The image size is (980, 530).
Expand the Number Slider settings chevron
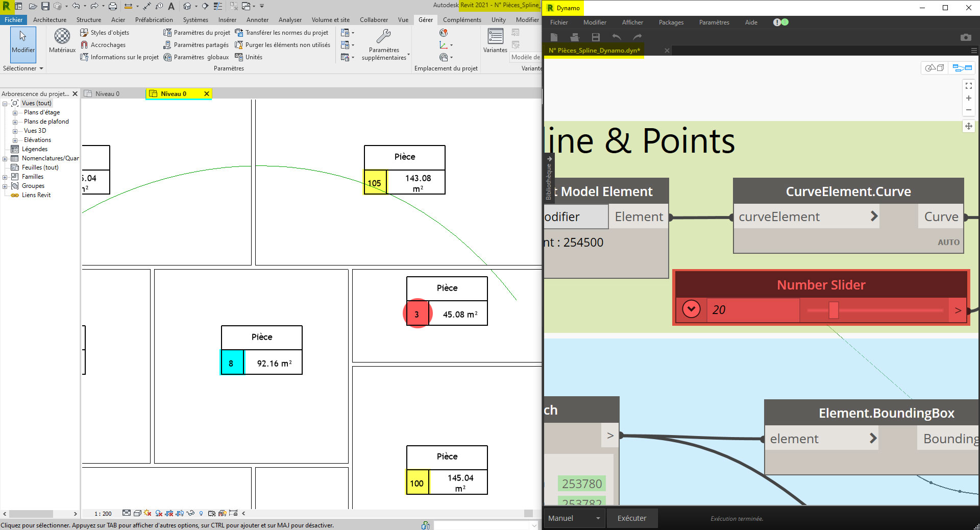pyautogui.click(x=691, y=309)
